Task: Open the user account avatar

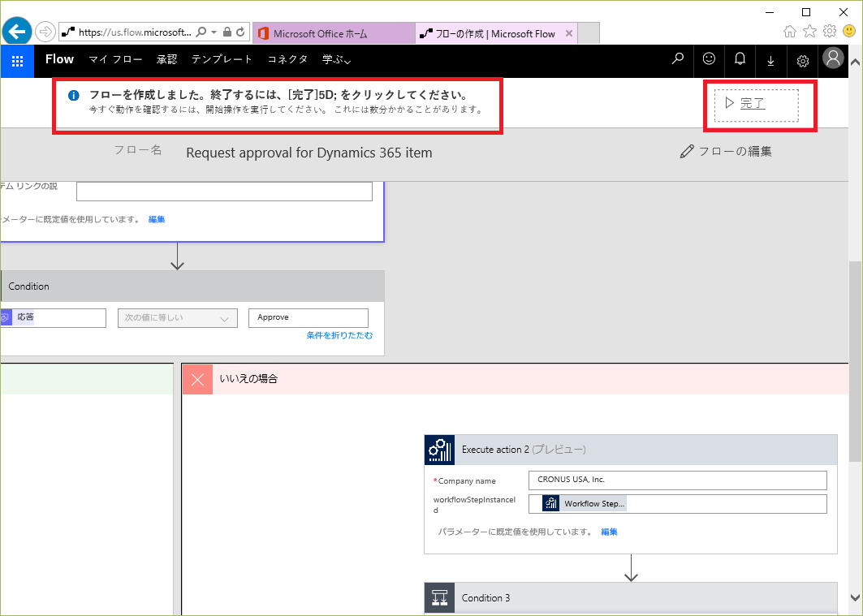Action: [833, 58]
